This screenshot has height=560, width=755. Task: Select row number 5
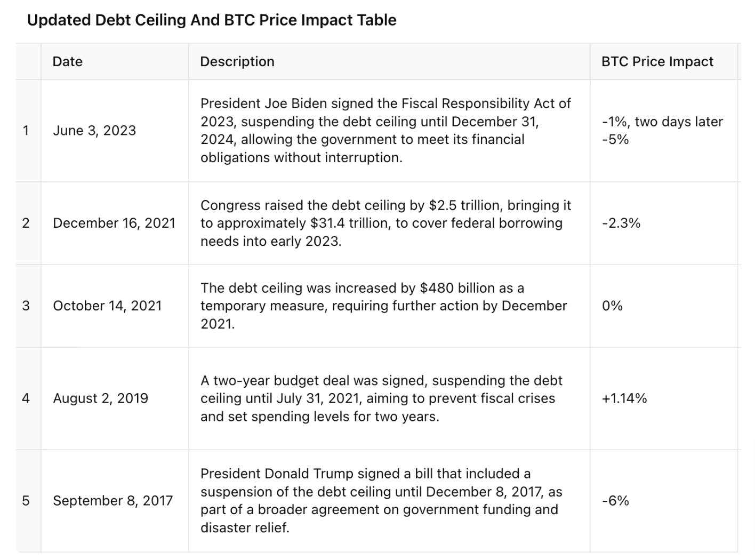tap(26, 501)
